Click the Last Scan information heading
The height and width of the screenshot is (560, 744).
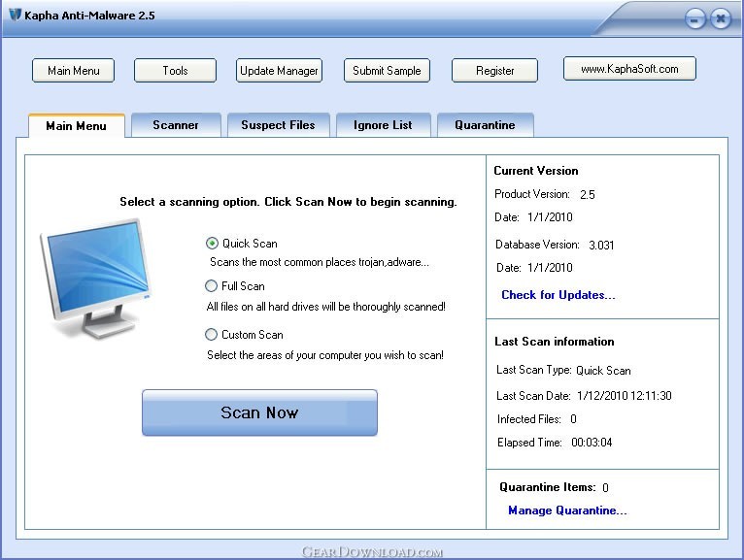tap(555, 342)
